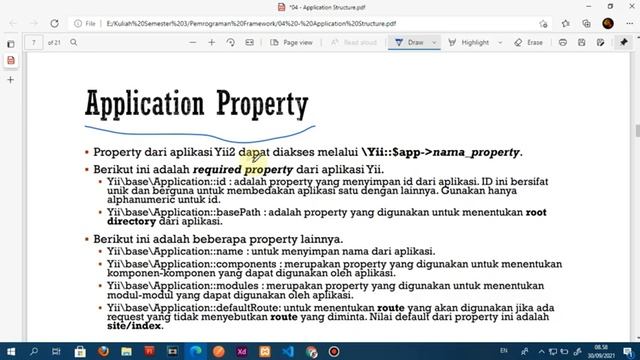
Task: Open XAMPP from taskbar
Action: click(x=265, y=351)
